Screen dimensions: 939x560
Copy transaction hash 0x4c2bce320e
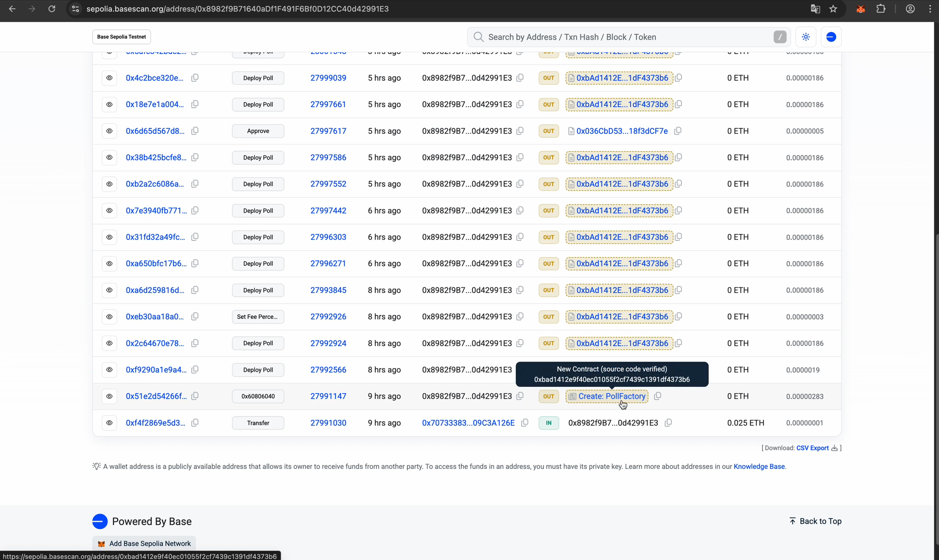click(x=195, y=78)
